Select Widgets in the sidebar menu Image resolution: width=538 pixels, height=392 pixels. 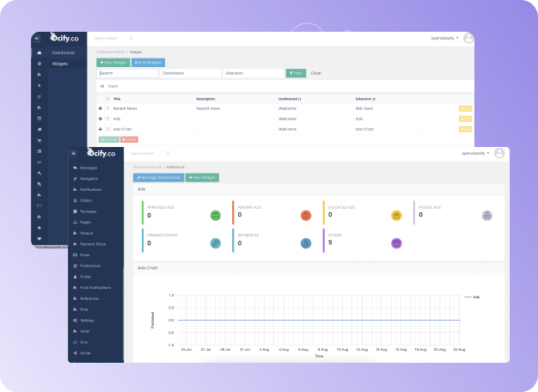(60, 64)
